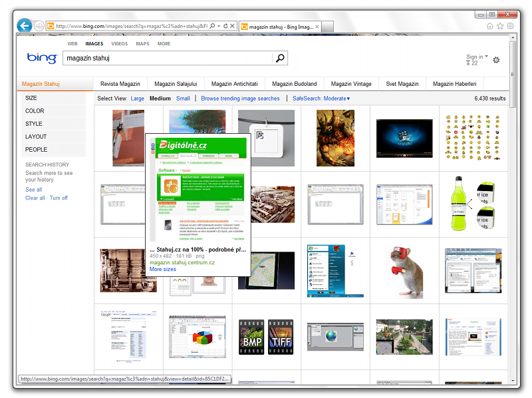
Task: Click See all search history link
Action: pos(34,190)
